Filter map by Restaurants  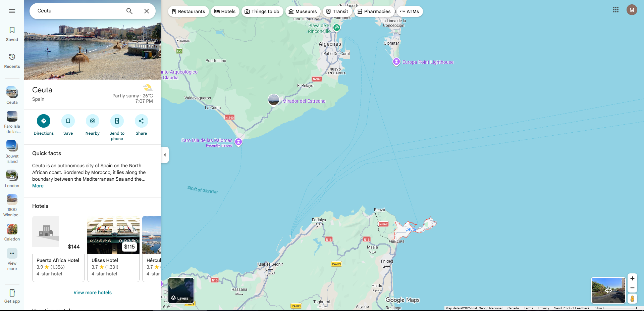coord(189,11)
